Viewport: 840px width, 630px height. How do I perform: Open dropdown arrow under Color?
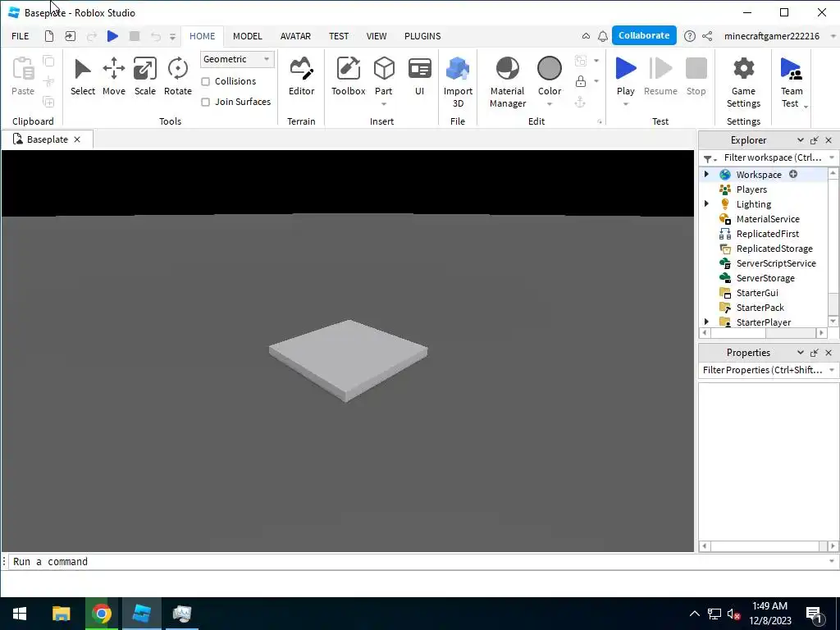point(549,104)
